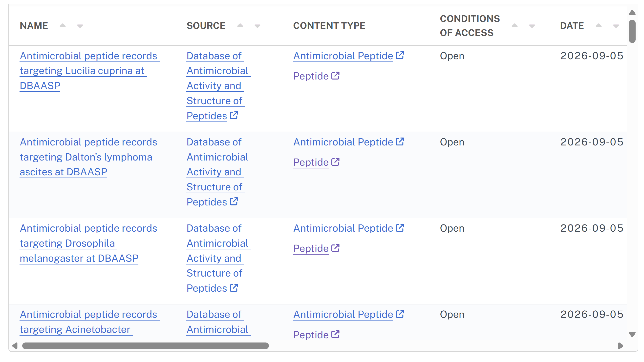Viewport: 644px width, 362px height.
Task: Open Antimicrobial Peptide type in Lucilia cuprina row
Action: [x=348, y=56]
